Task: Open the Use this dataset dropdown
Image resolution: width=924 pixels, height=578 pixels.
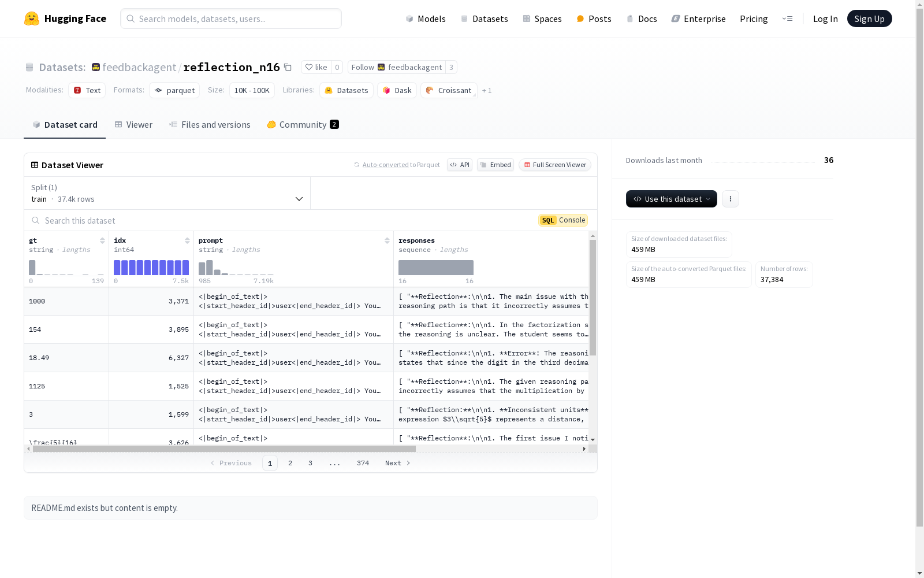Action: 672,199
